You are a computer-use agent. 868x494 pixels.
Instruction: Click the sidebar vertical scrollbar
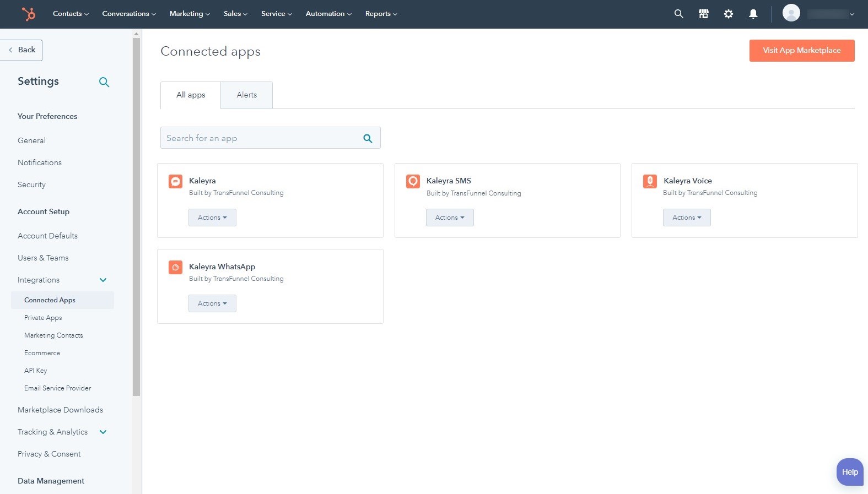(136, 217)
